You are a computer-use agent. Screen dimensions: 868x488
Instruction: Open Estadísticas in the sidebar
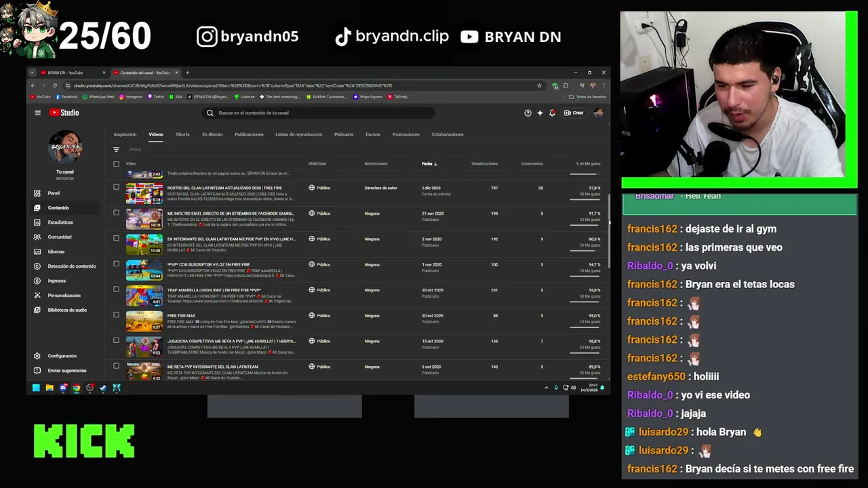coord(60,222)
